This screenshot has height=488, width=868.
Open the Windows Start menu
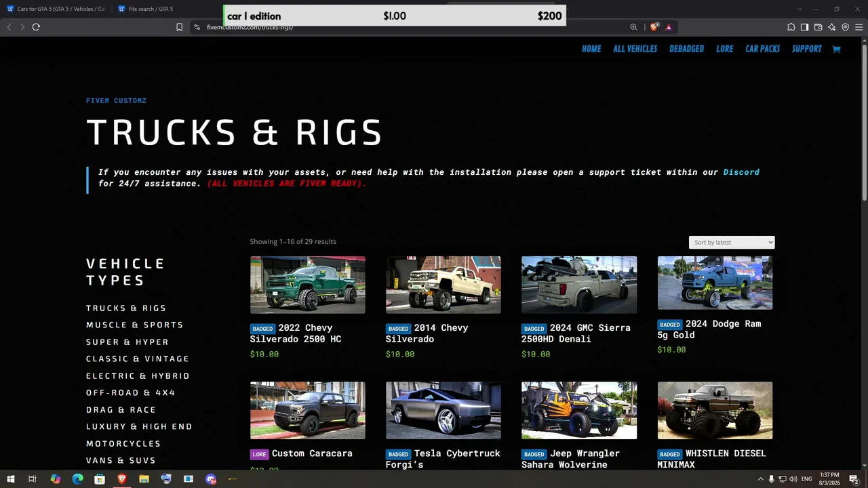pos(11,479)
